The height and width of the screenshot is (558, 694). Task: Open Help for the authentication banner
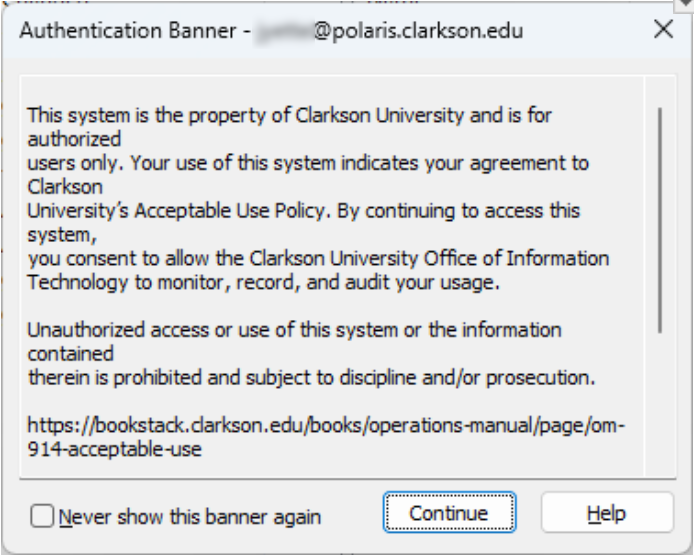(x=606, y=513)
